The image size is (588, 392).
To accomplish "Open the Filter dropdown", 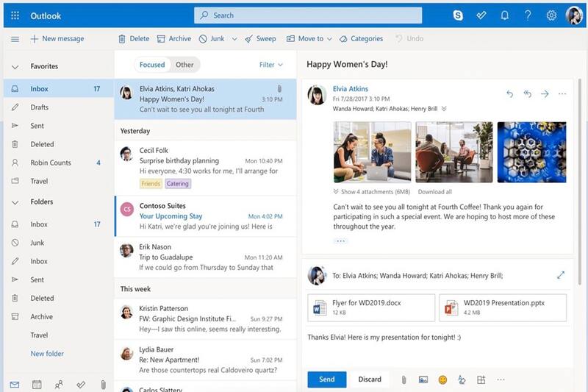I will (270, 65).
